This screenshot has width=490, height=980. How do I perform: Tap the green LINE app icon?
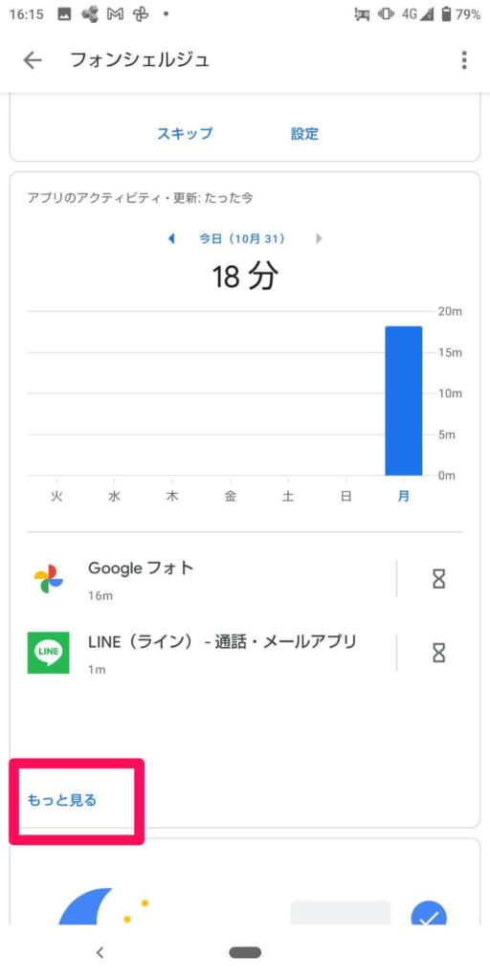[48, 653]
